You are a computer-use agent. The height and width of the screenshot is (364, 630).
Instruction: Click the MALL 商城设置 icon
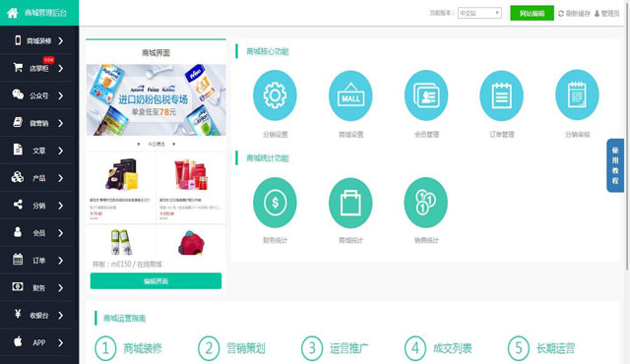coord(350,95)
